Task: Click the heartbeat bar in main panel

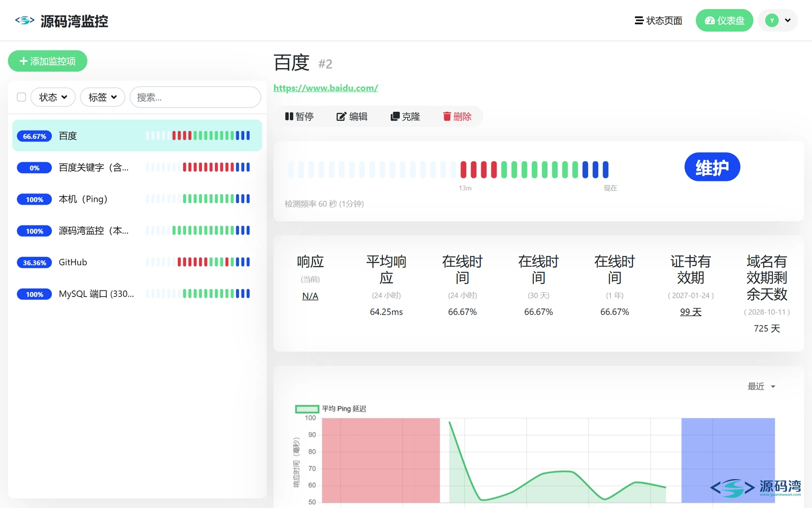Action: [x=449, y=170]
